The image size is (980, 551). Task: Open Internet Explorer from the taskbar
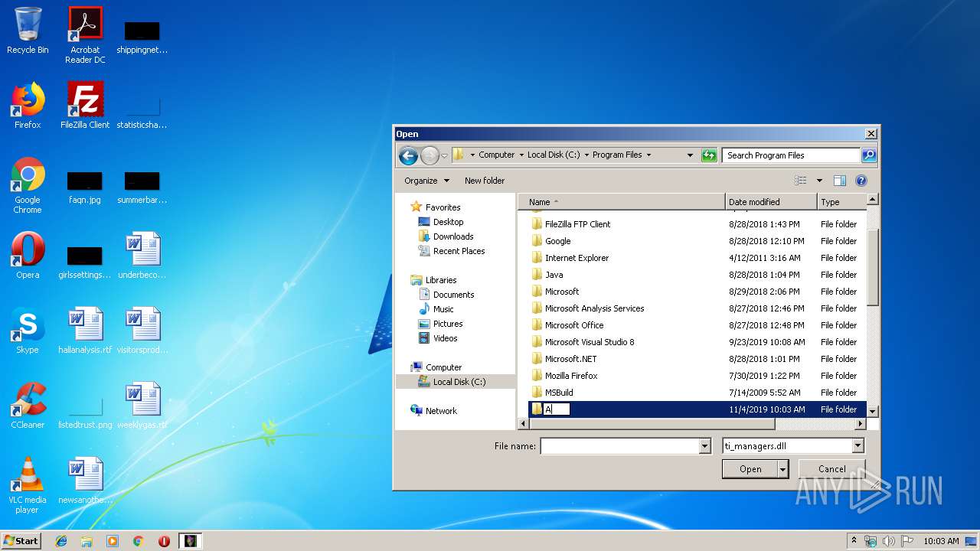tap(61, 541)
